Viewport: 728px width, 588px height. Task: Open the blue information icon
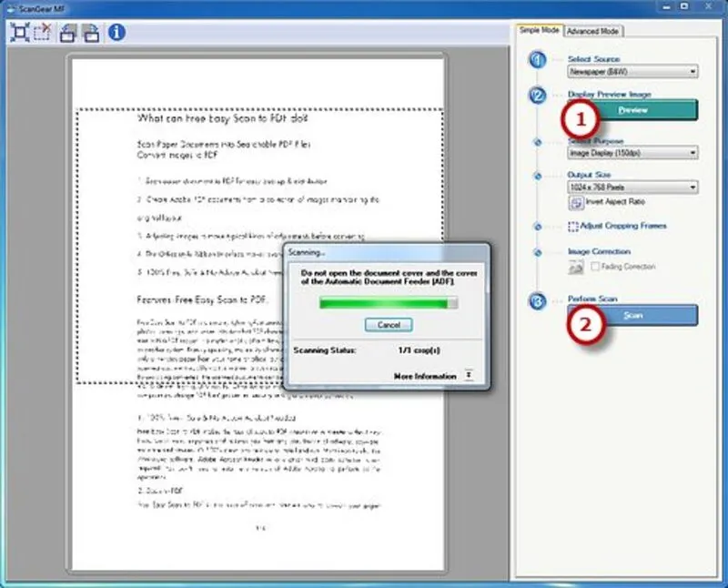tap(116, 34)
